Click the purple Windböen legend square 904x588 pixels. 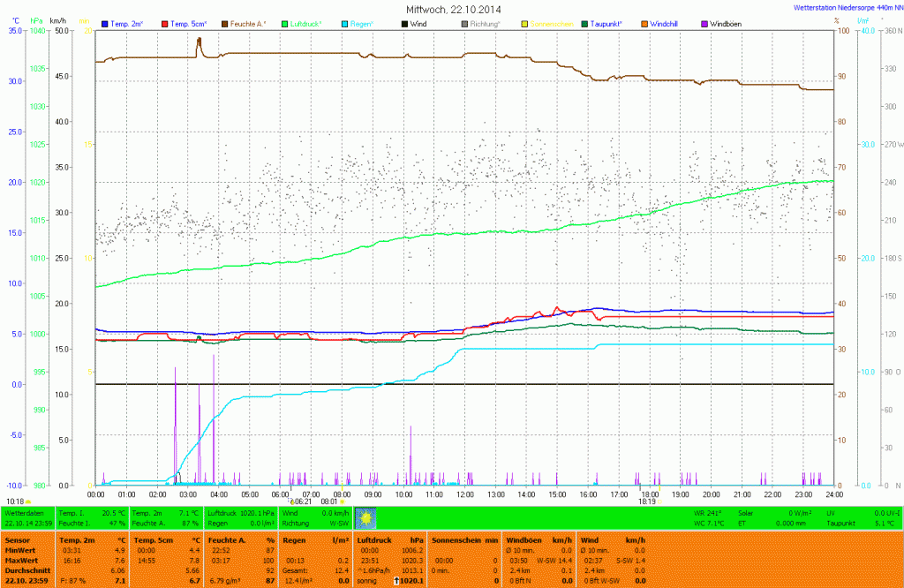[x=704, y=23]
